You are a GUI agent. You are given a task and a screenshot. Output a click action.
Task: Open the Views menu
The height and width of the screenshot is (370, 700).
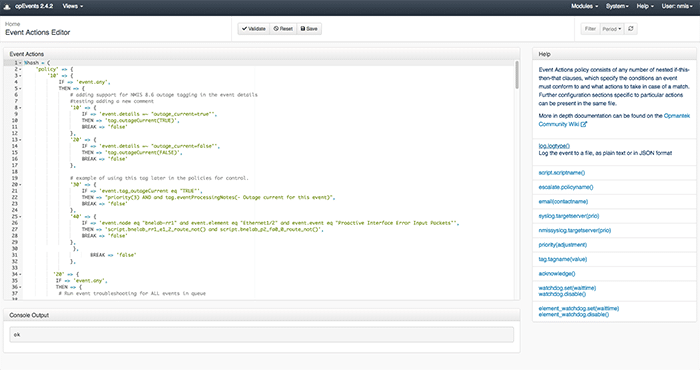click(x=72, y=6)
